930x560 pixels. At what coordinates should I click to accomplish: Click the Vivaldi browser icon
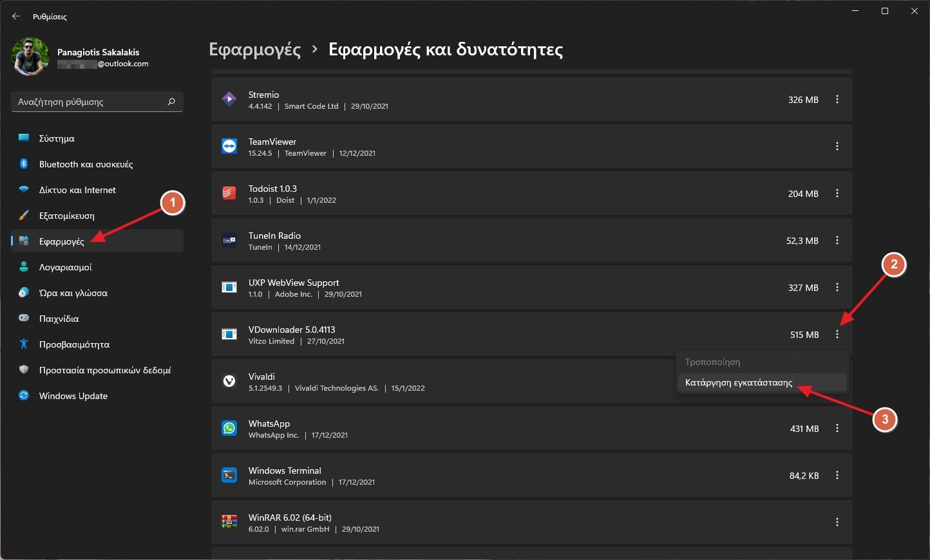click(229, 381)
